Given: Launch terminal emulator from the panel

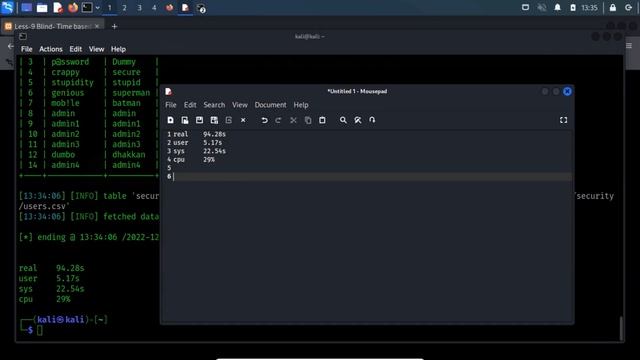Looking at the screenshot, I should pos(87,7).
